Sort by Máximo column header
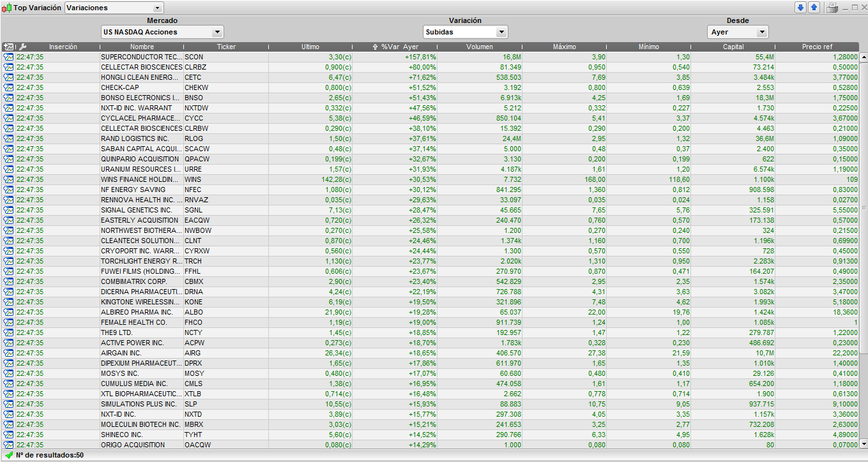This screenshot has height=462, width=868. tap(565, 47)
